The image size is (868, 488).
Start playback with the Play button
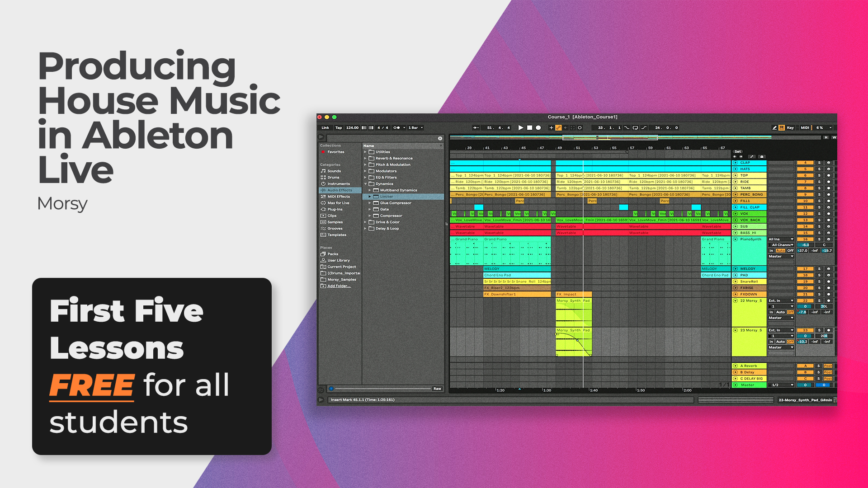(521, 128)
